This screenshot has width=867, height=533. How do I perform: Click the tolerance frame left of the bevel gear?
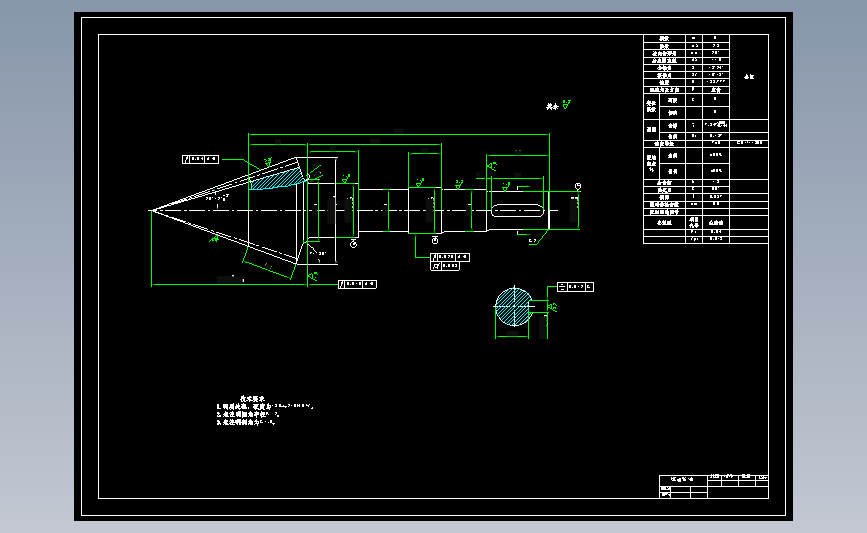(x=200, y=159)
